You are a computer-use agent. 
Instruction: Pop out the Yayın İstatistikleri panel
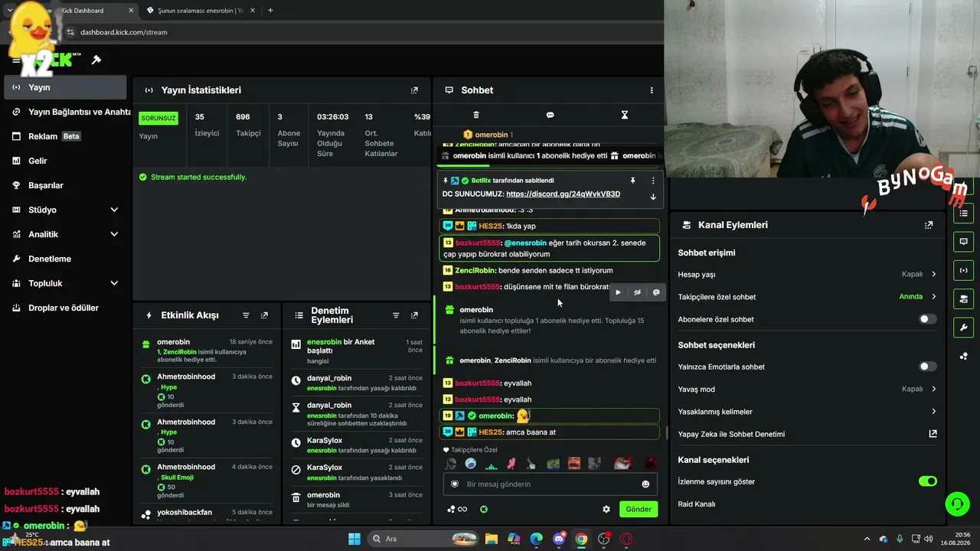tap(414, 90)
